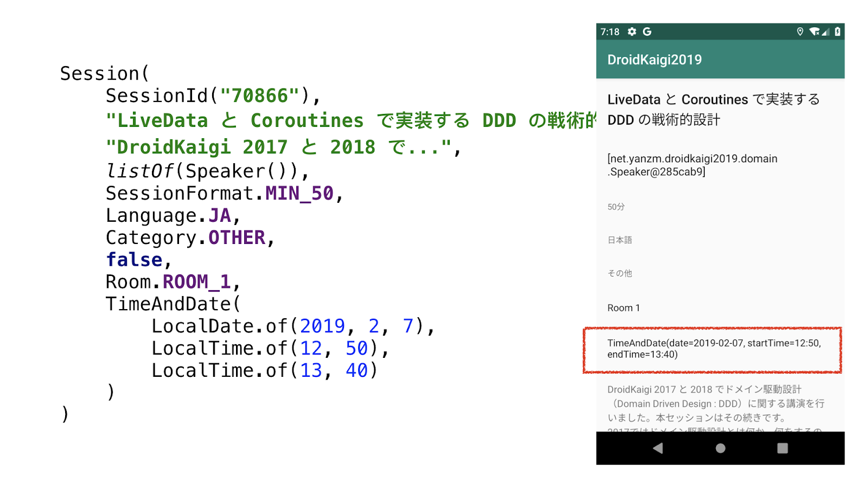
Task: Click the "50分" session length label
Action: tap(616, 207)
